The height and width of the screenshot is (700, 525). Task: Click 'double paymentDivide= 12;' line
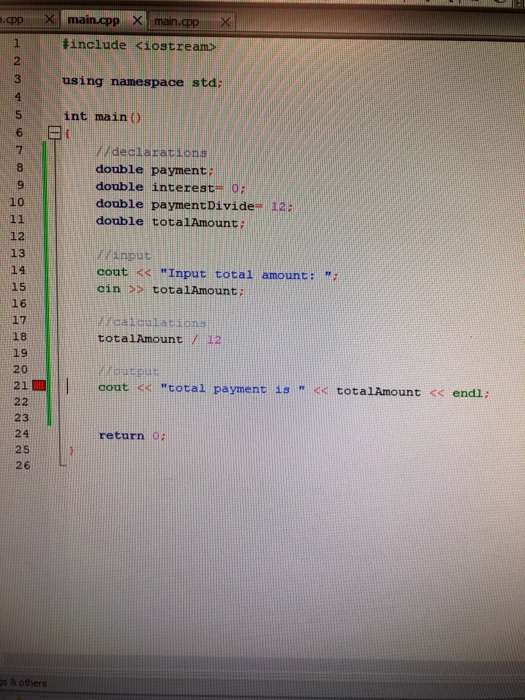[194, 205]
